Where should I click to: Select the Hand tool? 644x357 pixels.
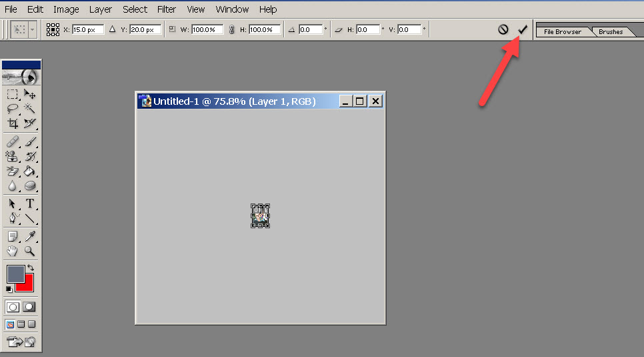tap(12, 252)
